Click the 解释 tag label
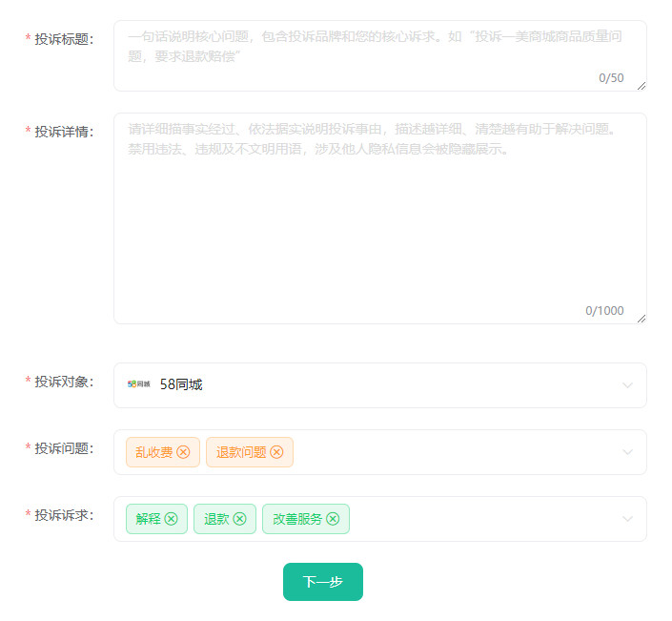Screen dimensions: 672x621 point(148,519)
